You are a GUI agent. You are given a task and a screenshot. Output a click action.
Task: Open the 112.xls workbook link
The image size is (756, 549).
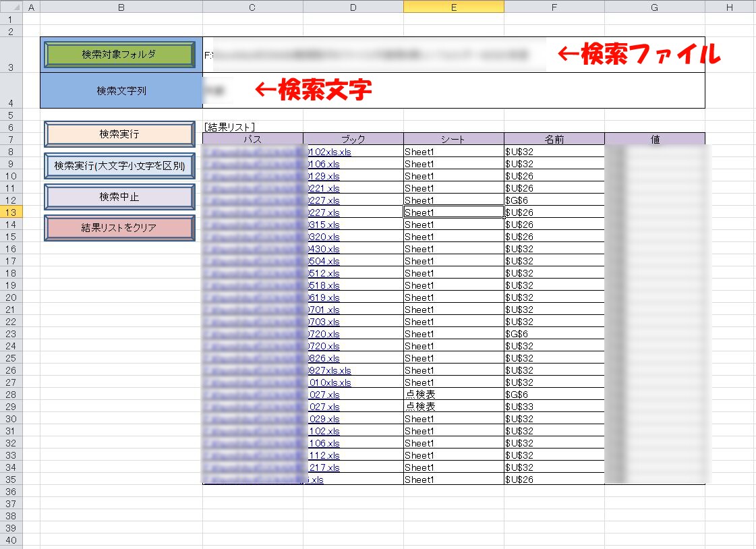point(324,455)
